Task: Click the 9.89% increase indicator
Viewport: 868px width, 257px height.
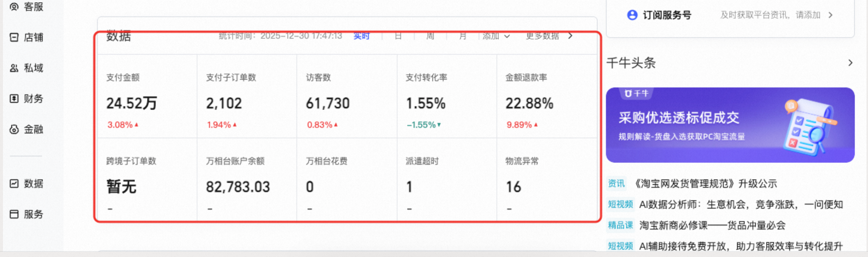Action: 522,125
